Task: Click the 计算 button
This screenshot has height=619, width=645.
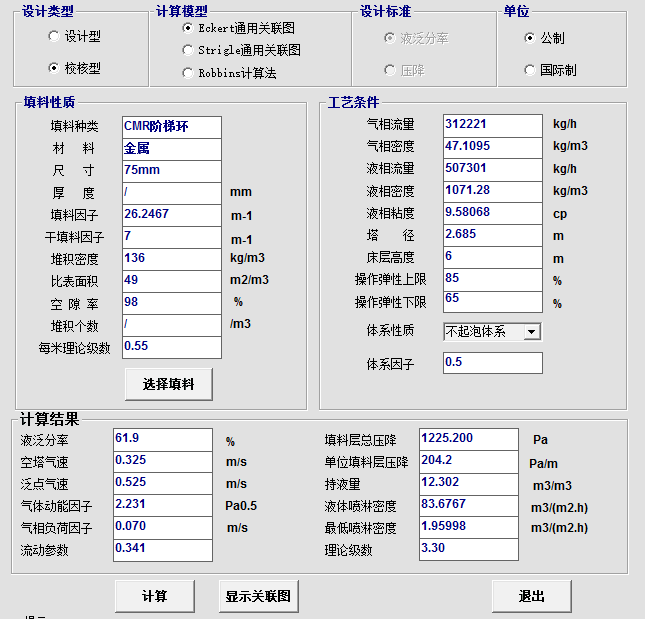Action: [155, 596]
